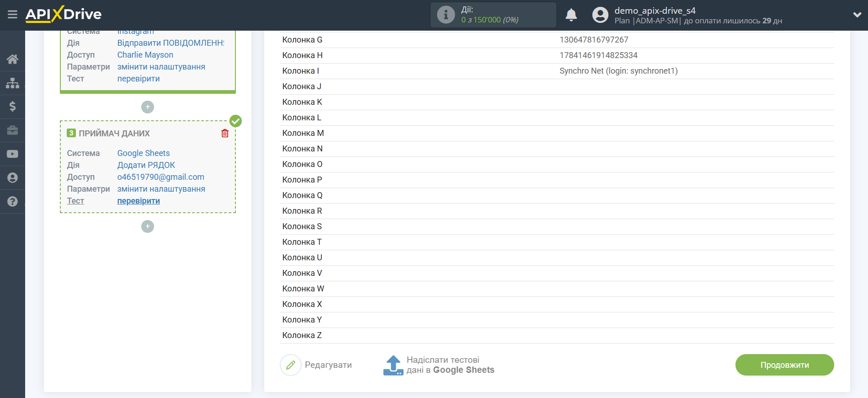Click the actions counter 0 з 150'000

tap(490, 20)
